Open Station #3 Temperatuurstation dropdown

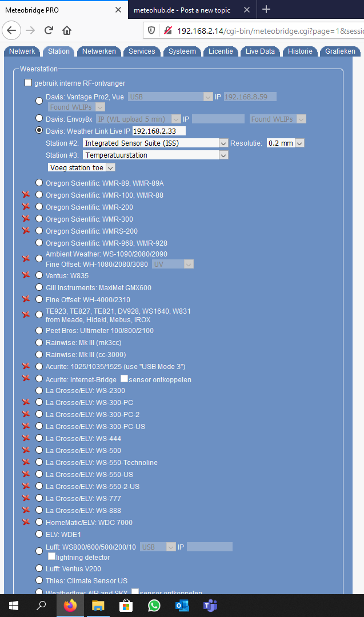[155, 155]
